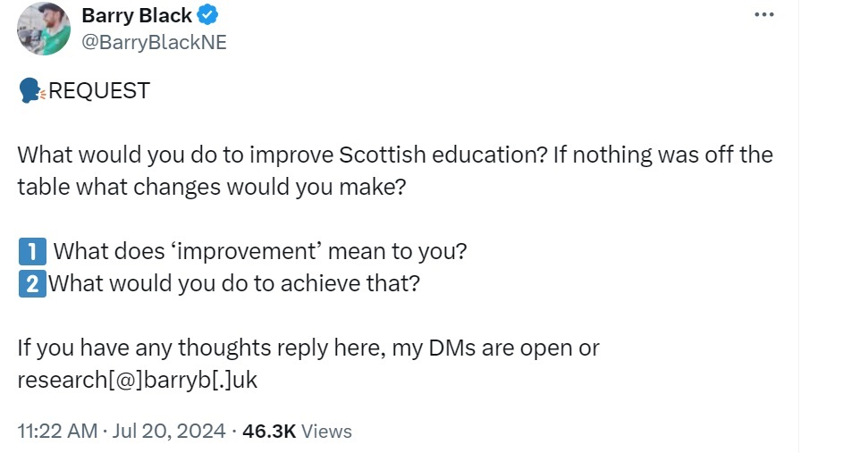Click Barry Black's profile avatar

tap(43, 29)
